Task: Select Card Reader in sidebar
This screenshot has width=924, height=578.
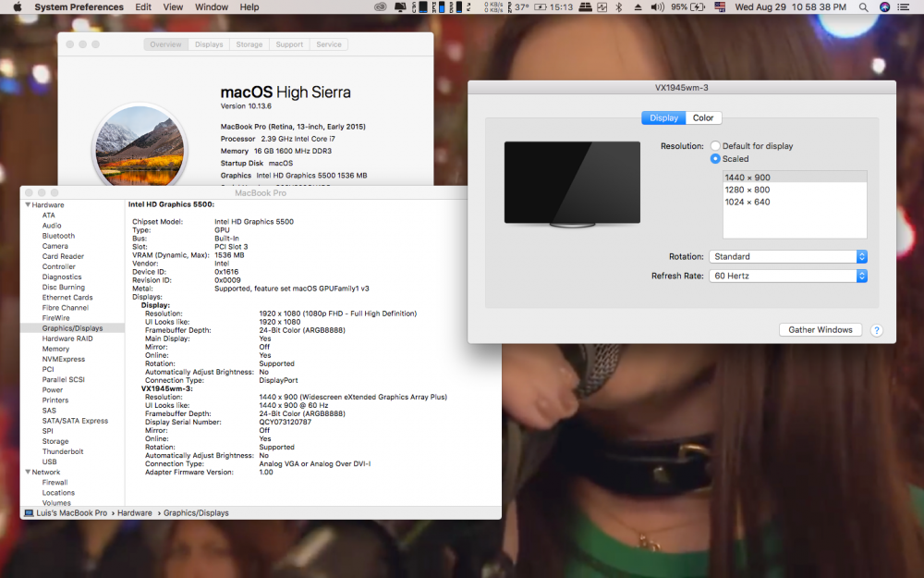Action: [63, 256]
